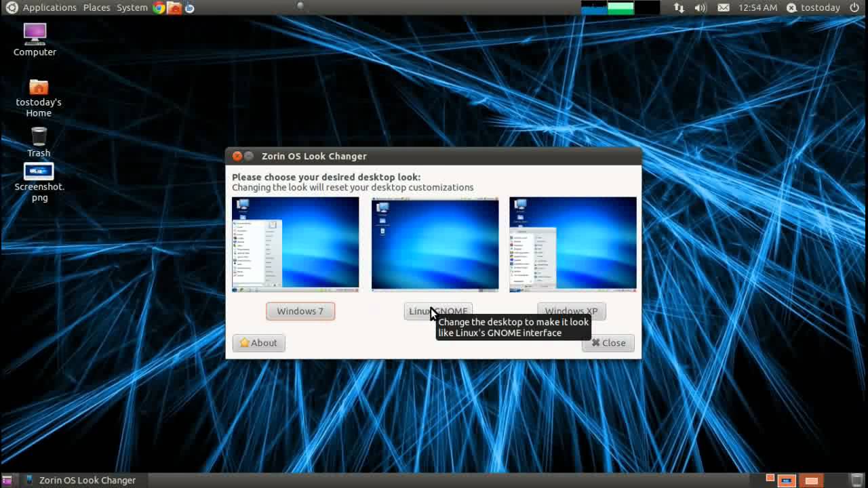The height and width of the screenshot is (488, 868).
Task: Open the sound volume indicator
Action: 701,7
